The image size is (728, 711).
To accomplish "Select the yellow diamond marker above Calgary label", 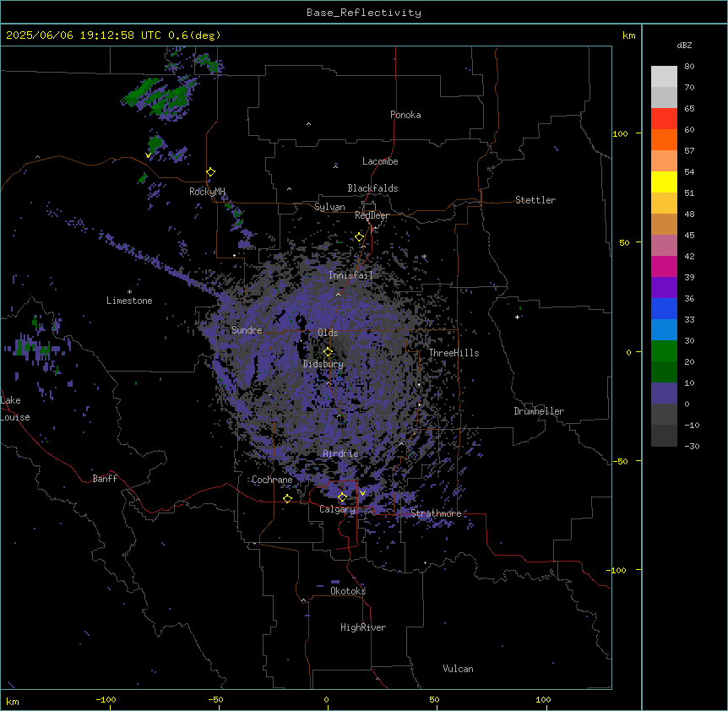I will [x=342, y=497].
